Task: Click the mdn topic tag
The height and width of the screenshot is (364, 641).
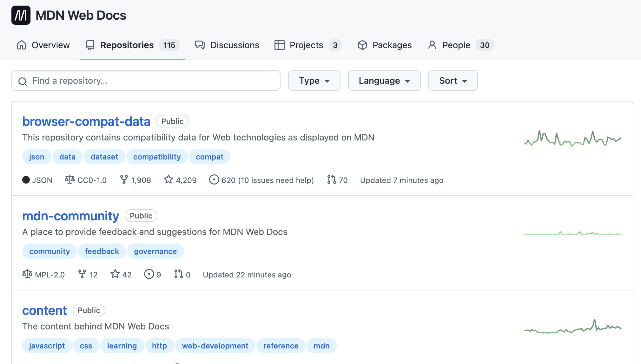Action: pos(322,346)
